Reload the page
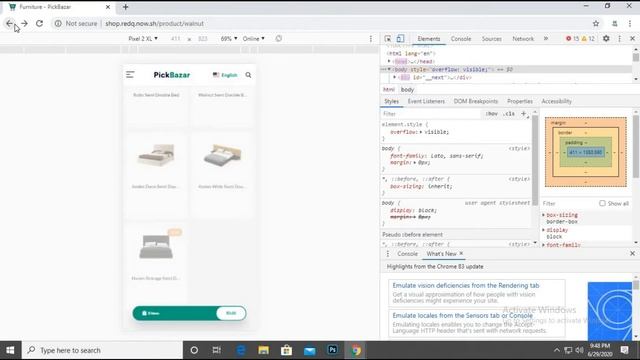The image size is (640, 360). 39,23
